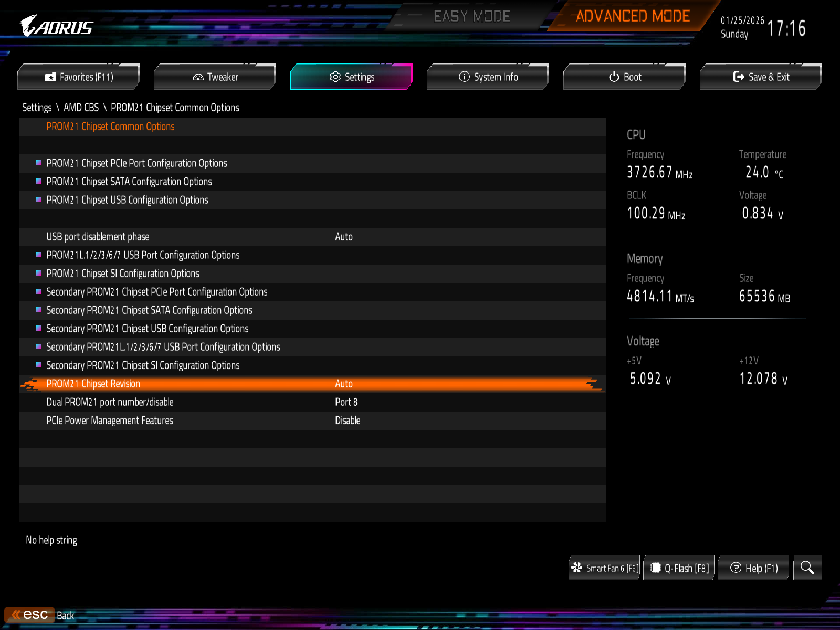Open Smart Fan 6 fan settings
Viewport: 840px width, 630px height.
[x=604, y=568]
